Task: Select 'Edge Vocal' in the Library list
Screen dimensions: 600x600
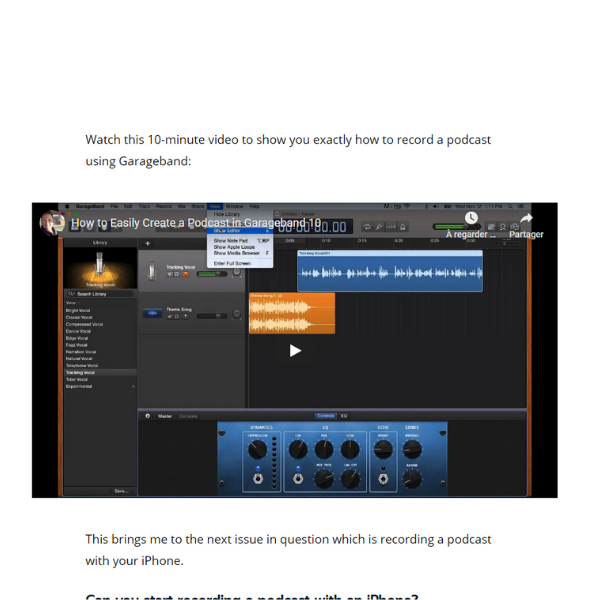Action: click(77, 338)
